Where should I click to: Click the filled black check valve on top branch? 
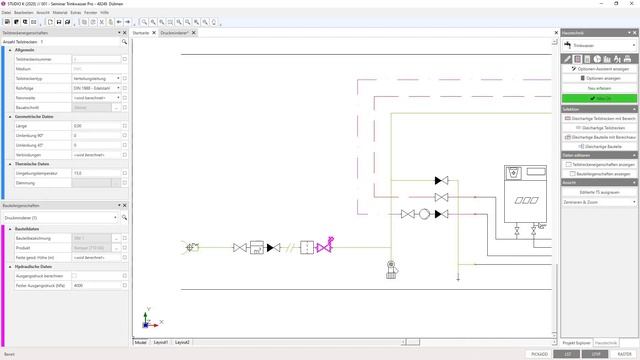(441, 180)
